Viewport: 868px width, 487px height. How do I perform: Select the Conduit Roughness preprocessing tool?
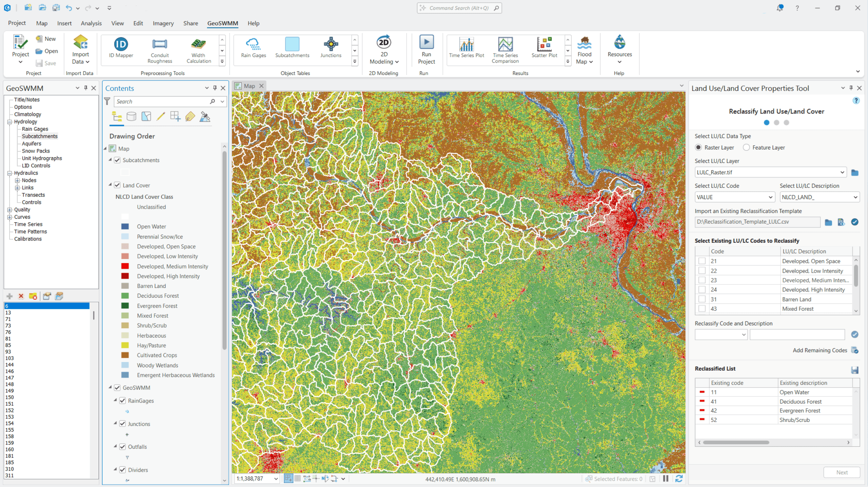pyautogui.click(x=159, y=50)
